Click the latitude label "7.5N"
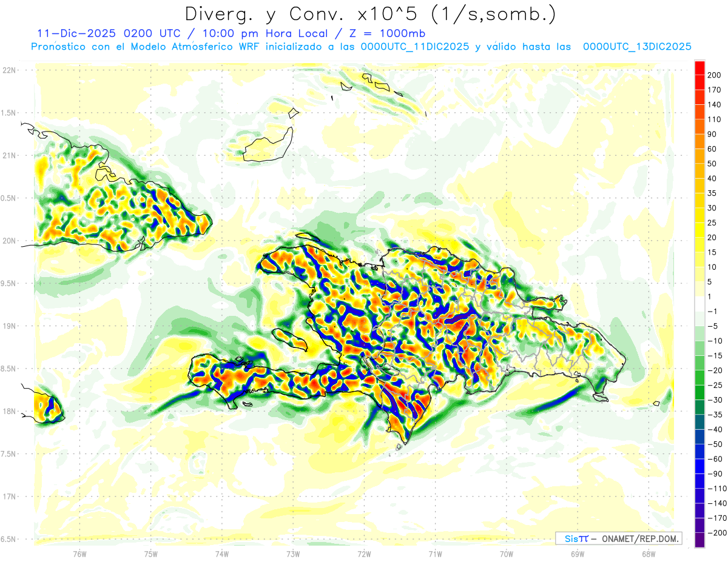This screenshot has height=562, width=728. [x=8, y=454]
